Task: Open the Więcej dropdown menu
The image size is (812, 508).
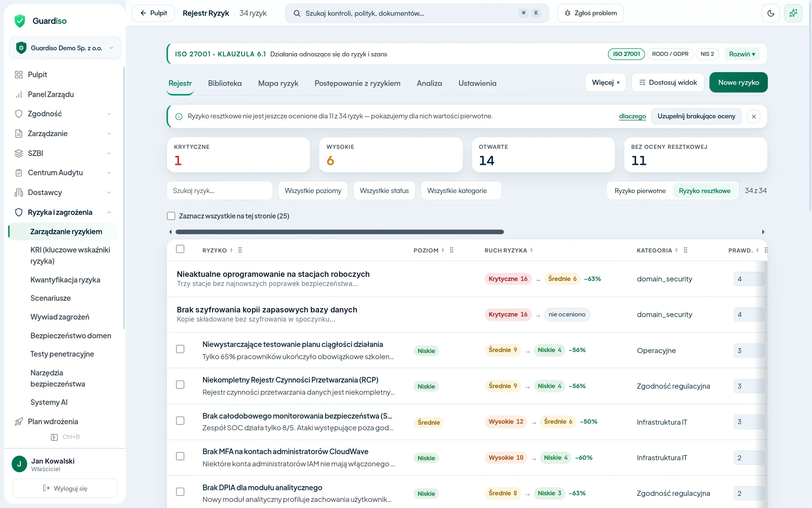Action: click(606, 83)
